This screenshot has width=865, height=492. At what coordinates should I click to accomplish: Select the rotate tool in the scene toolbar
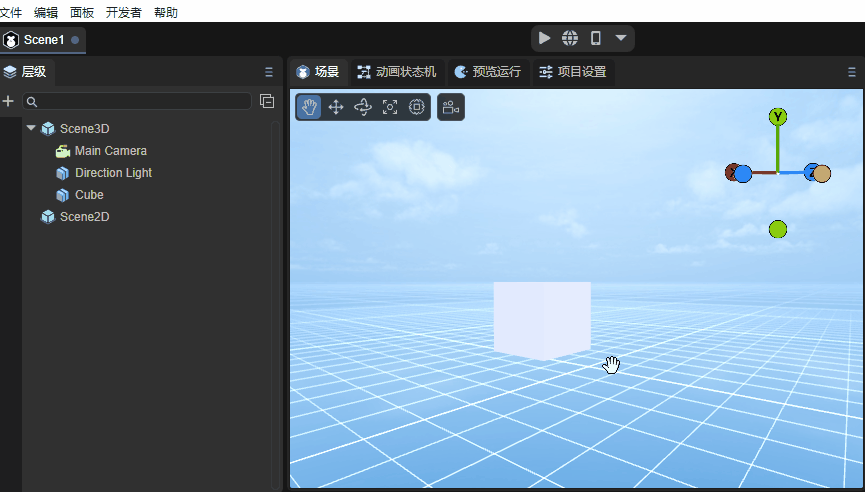click(x=363, y=107)
